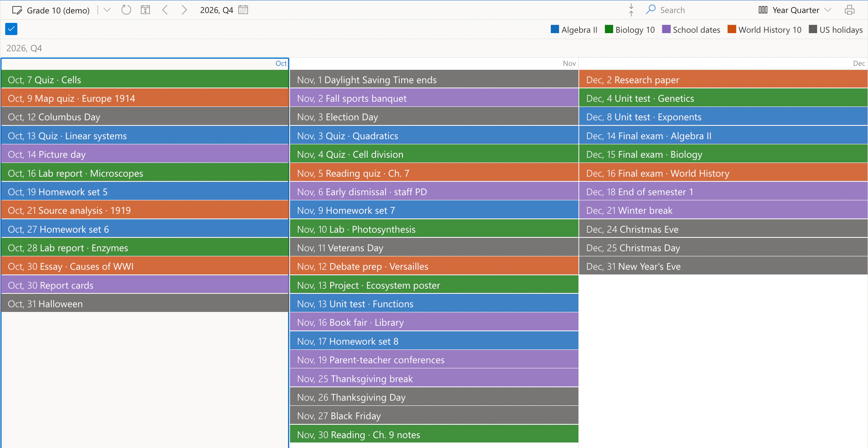Open Oct, 30 Report cards event

[145, 285]
